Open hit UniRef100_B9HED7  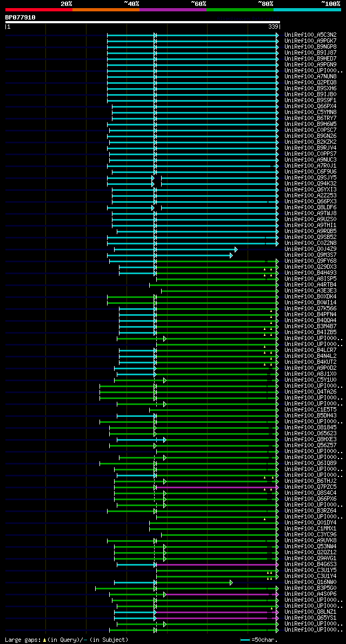[x=310, y=59]
